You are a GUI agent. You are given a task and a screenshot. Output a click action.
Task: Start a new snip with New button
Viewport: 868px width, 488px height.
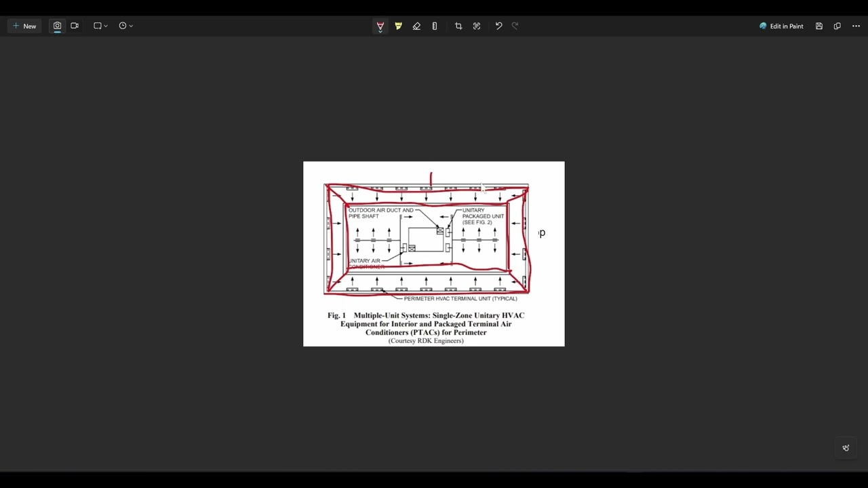[24, 26]
